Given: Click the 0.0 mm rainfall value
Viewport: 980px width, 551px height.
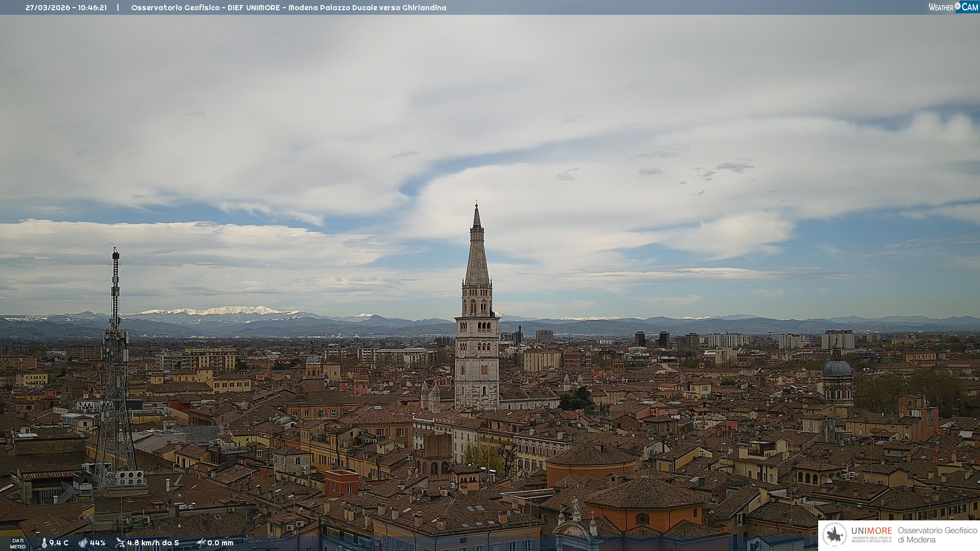Looking at the screenshot, I should [220, 543].
